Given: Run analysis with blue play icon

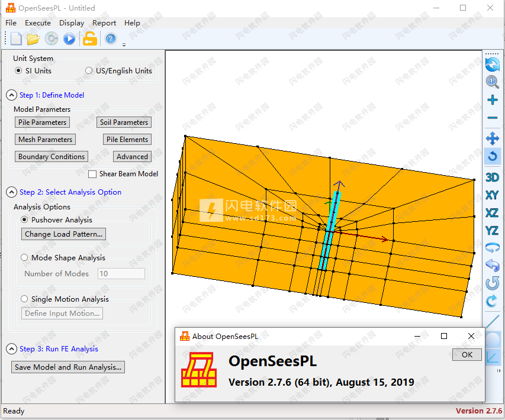Looking at the screenshot, I should [x=69, y=39].
